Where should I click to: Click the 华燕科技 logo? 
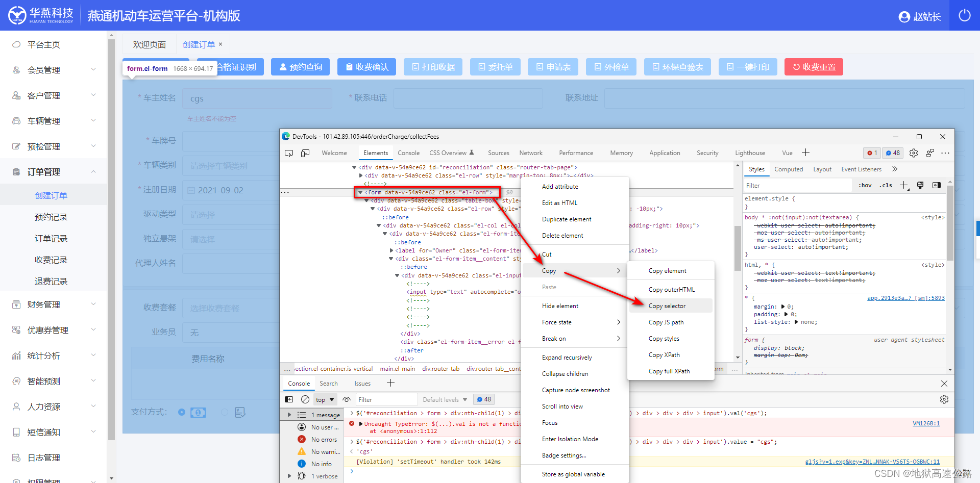[x=41, y=15]
